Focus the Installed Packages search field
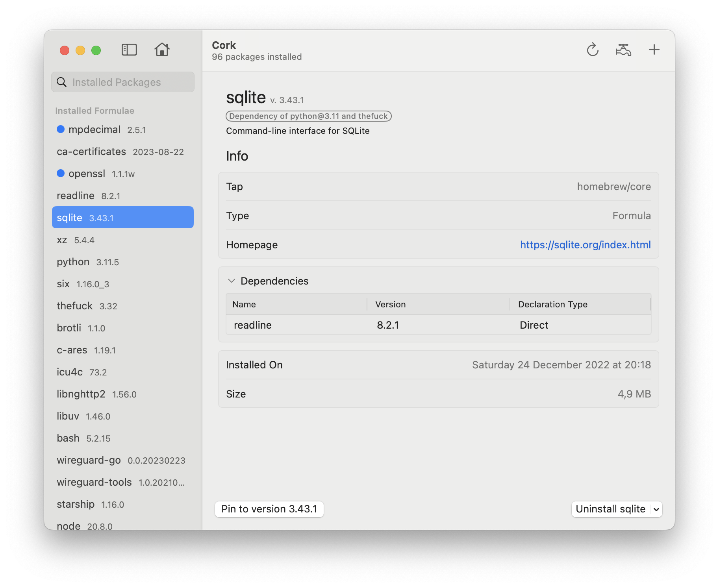Screen dimensions: 719x588 click(x=123, y=82)
